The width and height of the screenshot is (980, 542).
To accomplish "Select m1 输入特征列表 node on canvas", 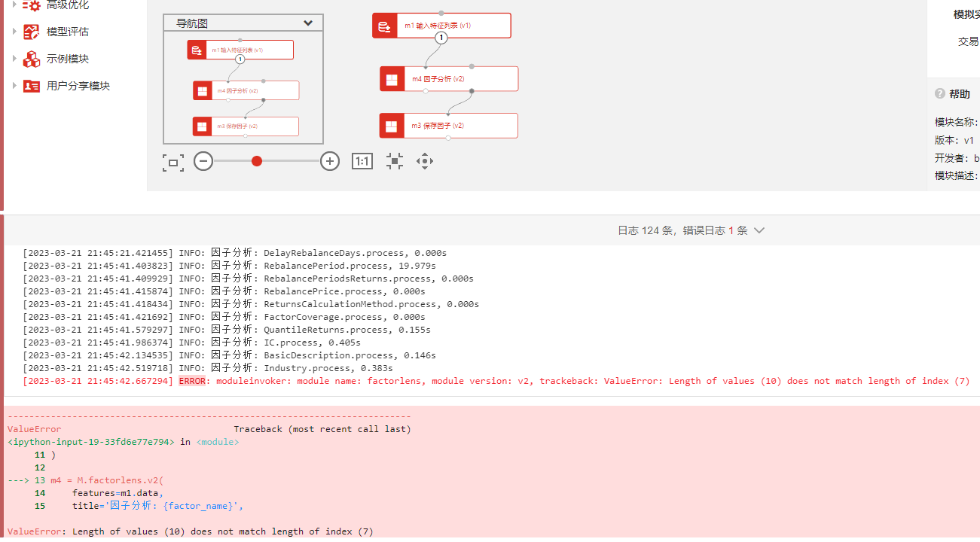I will [x=441, y=25].
